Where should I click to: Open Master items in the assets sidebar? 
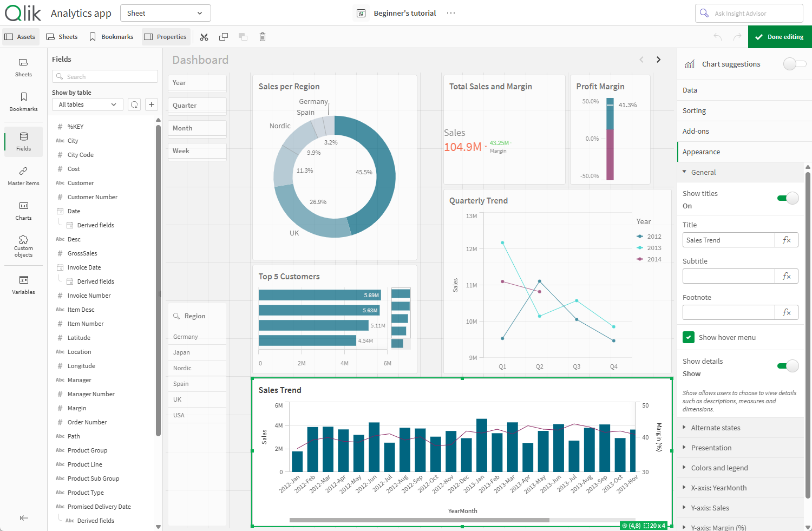[x=23, y=176]
